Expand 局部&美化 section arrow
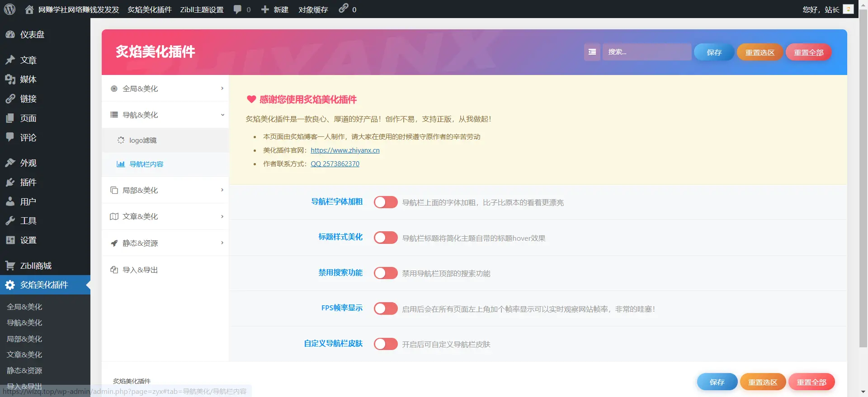This screenshot has width=868, height=397. pyautogui.click(x=222, y=190)
